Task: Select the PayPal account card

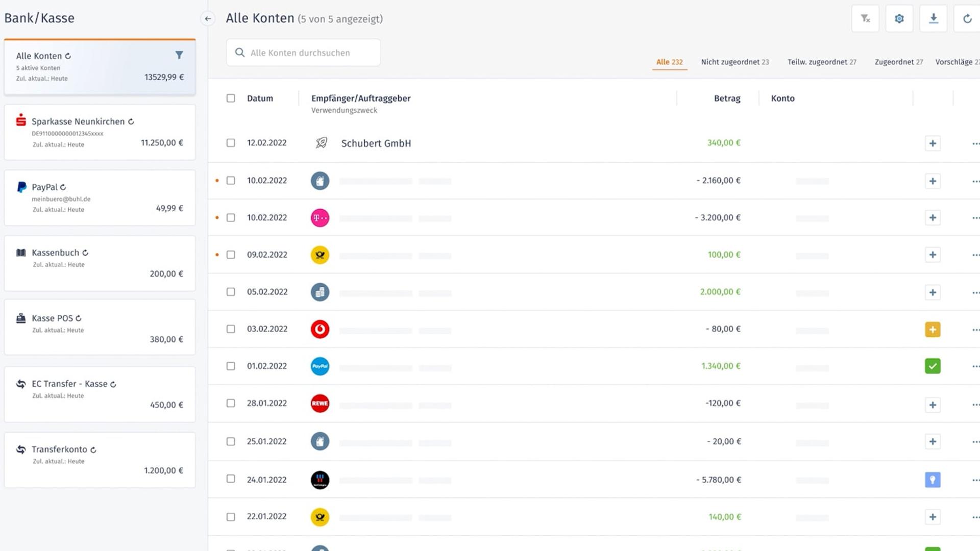Action: (x=100, y=198)
